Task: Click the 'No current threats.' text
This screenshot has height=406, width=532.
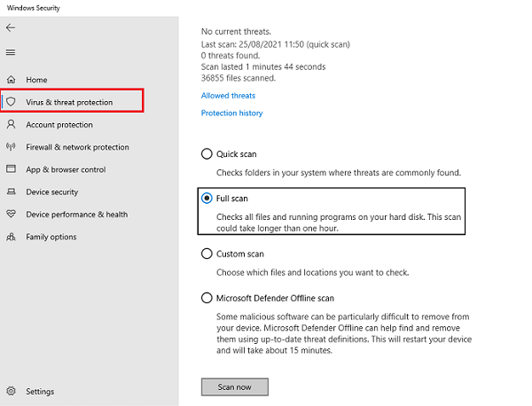Action: (236, 32)
